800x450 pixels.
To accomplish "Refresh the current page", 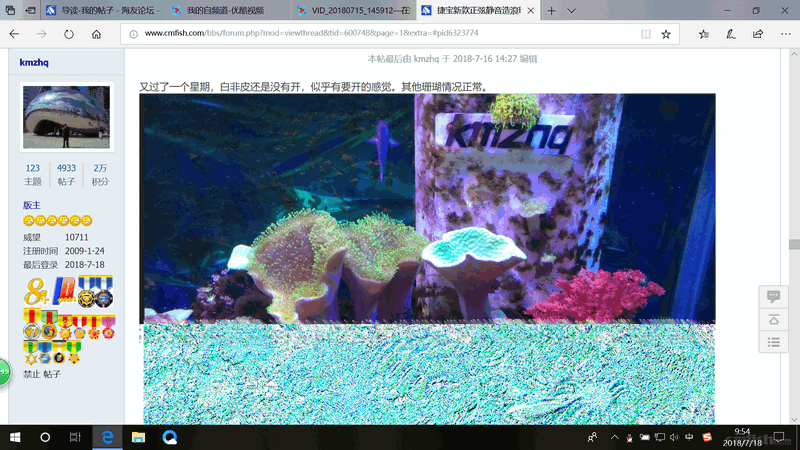I will [68, 34].
